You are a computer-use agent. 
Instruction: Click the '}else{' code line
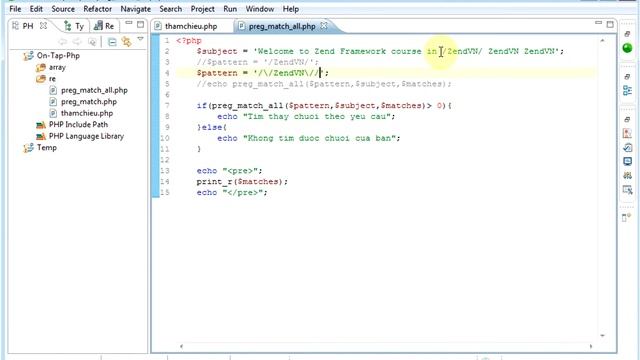(x=212, y=127)
